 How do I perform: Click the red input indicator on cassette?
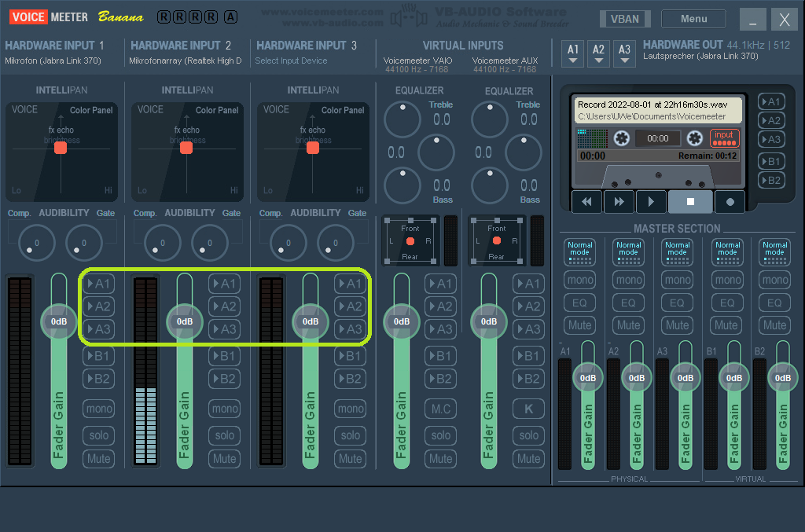click(x=724, y=138)
